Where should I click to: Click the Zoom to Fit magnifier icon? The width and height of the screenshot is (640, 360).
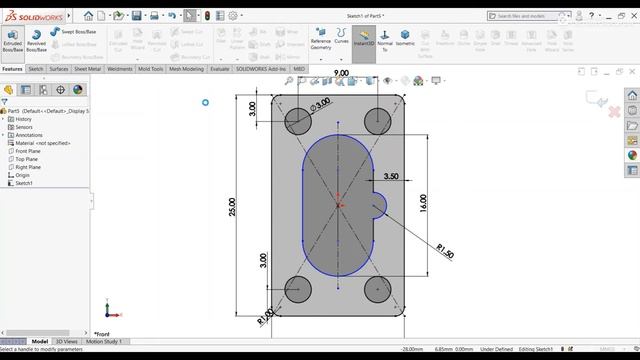click(x=289, y=81)
